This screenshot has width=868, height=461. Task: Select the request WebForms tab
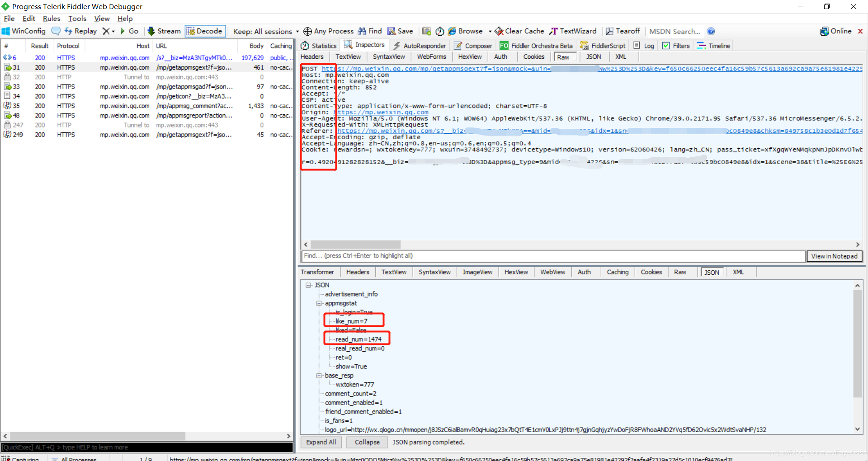click(432, 56)
